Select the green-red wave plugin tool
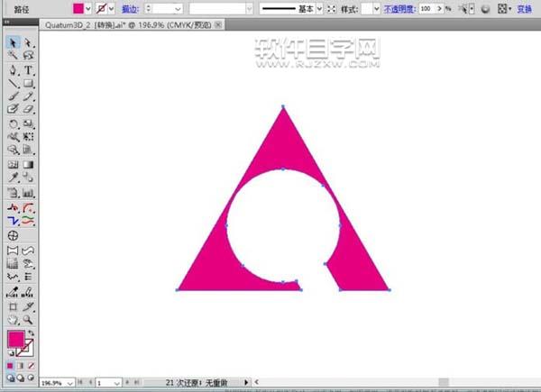 [x=28, y=220]
